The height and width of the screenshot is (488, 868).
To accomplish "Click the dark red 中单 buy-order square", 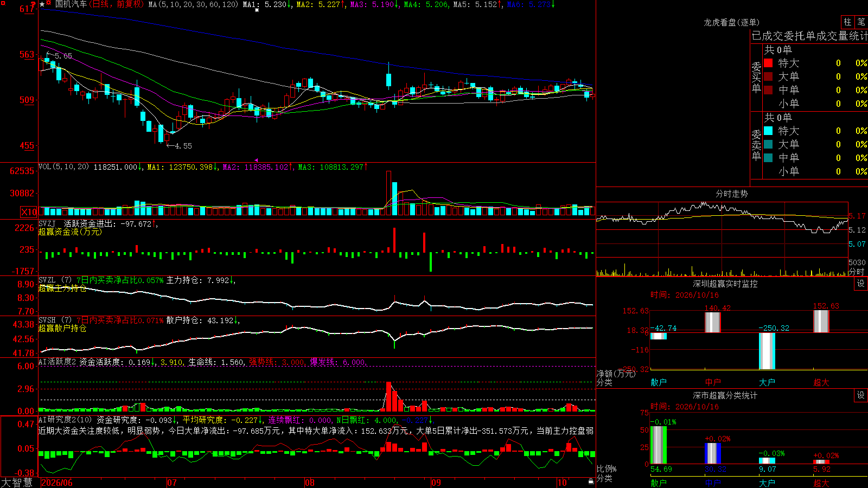I will coord(768,90).
